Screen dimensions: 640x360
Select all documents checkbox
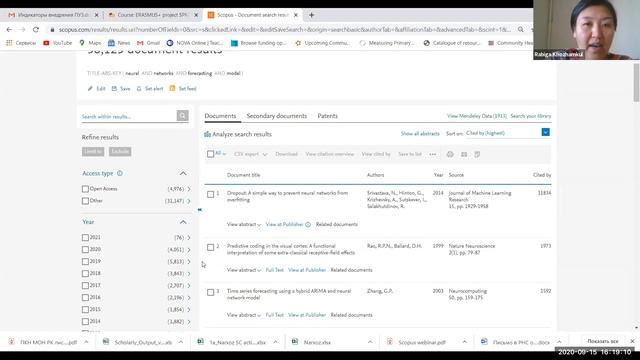(210, 154)
